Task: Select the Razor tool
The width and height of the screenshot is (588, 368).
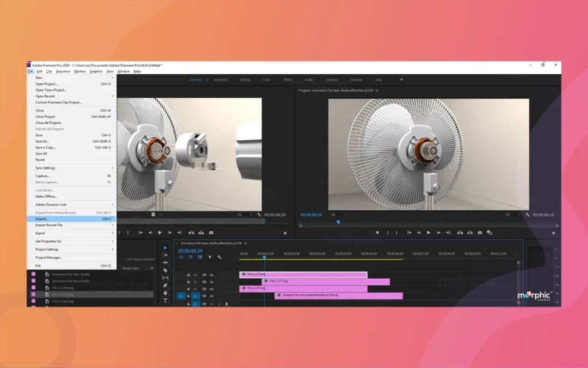Action: click(165, 270)
